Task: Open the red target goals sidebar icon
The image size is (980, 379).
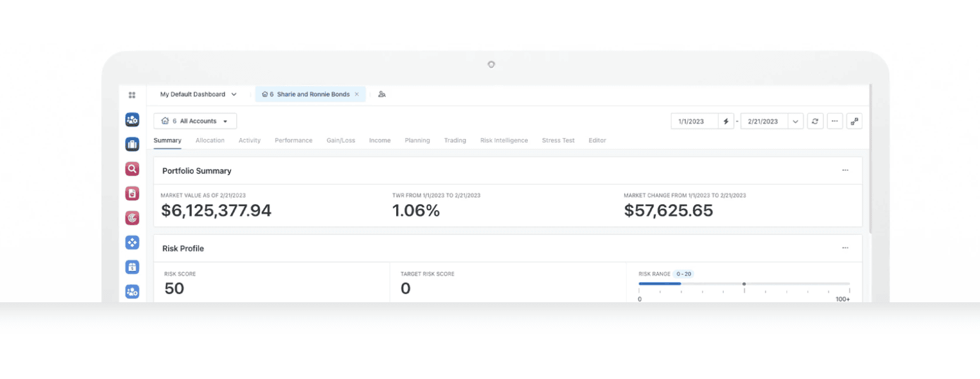Action: click(x=132, y=218)
